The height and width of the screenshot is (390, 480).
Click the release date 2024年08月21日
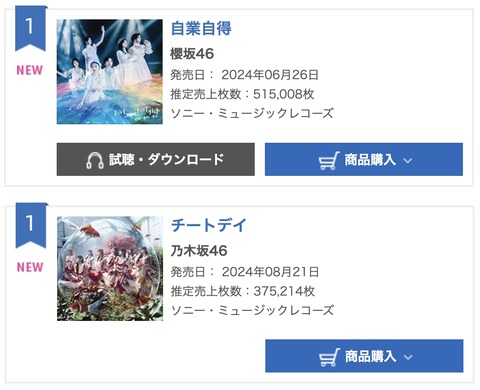pyautogui.click(x=270, y=272)
